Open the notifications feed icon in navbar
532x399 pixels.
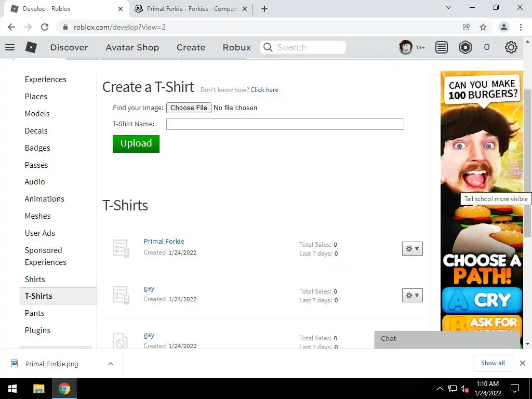coord(442,47)
